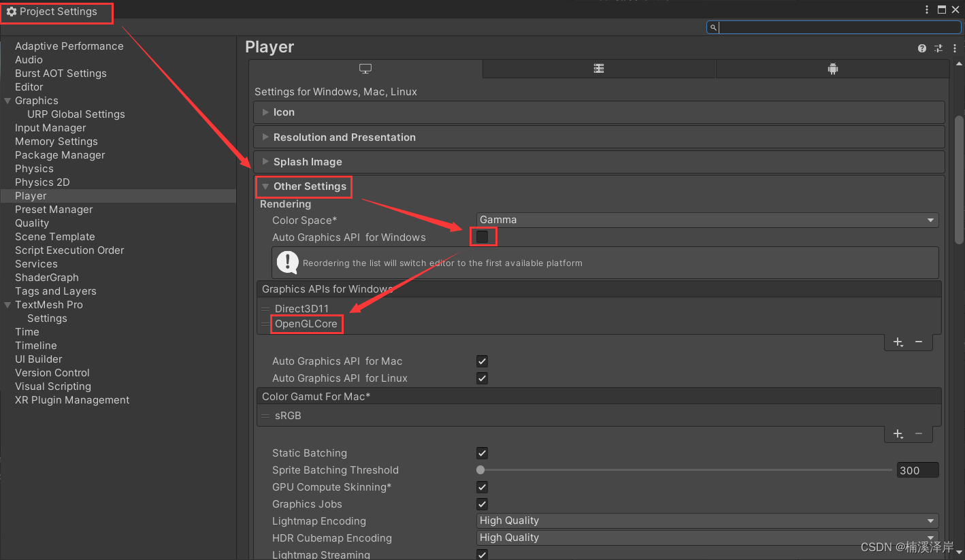Open the Color Space dropdown
This screenshot has width=965, height=560.
pos(708,220)
